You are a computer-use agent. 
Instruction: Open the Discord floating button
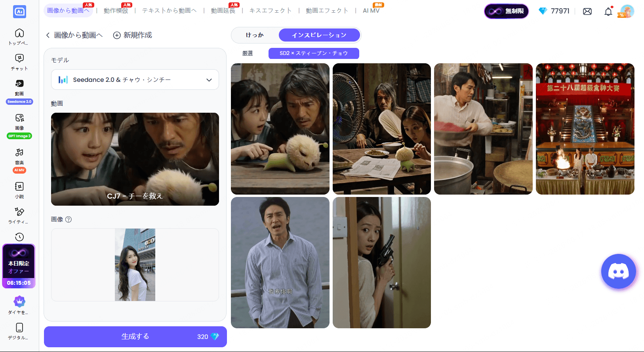pos(619,272)
